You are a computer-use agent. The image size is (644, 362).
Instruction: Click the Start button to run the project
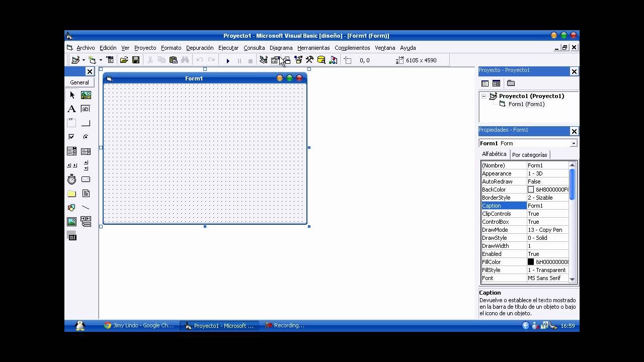(228, 60)
